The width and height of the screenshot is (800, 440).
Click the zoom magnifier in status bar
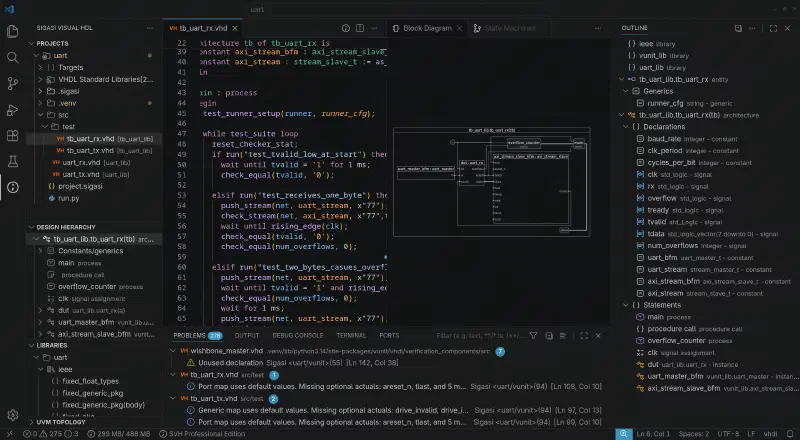tap(623, 434)
